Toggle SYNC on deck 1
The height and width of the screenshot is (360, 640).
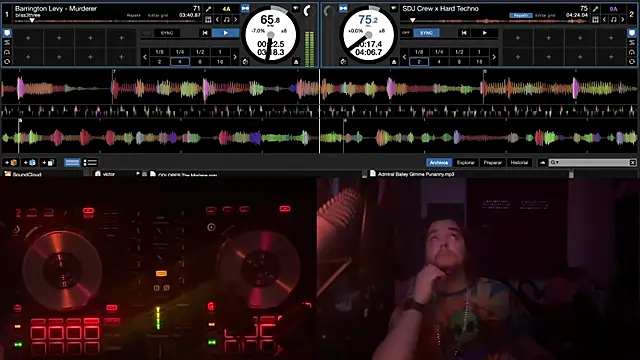coord(167,33)
